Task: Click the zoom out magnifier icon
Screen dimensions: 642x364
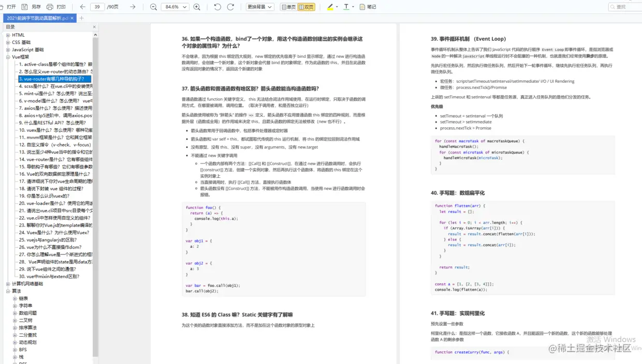Action: pyautogui.click(x=153, y=7)
